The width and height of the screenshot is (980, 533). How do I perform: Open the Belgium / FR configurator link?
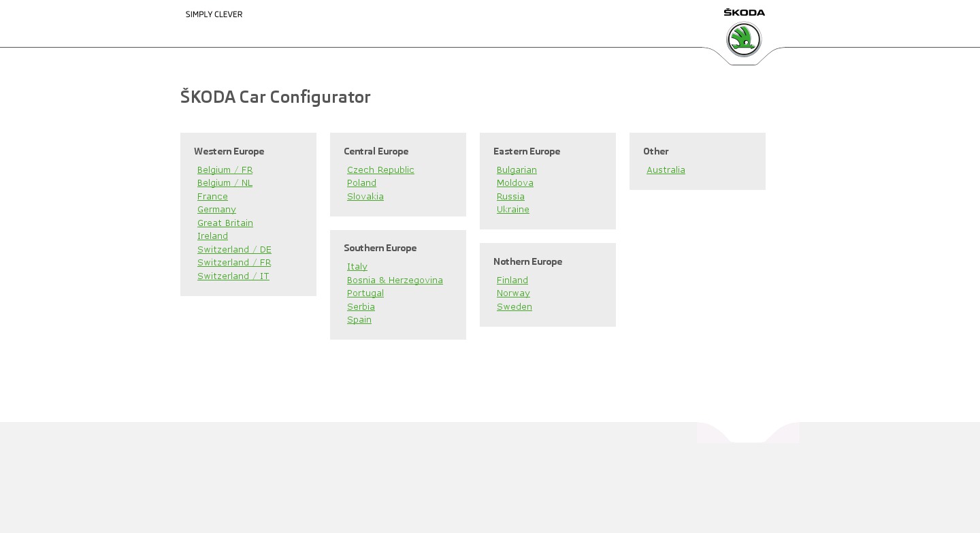(x=225, y=169)
